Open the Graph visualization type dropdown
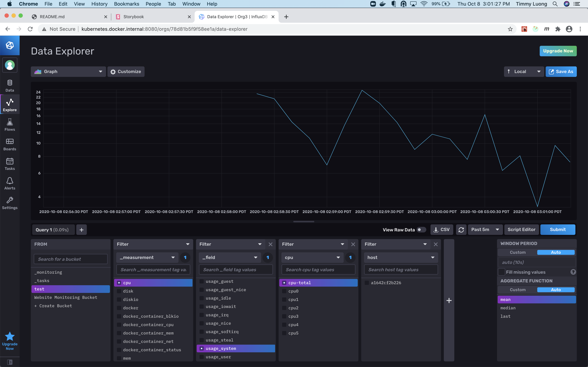588x367 pixels. 68,71
